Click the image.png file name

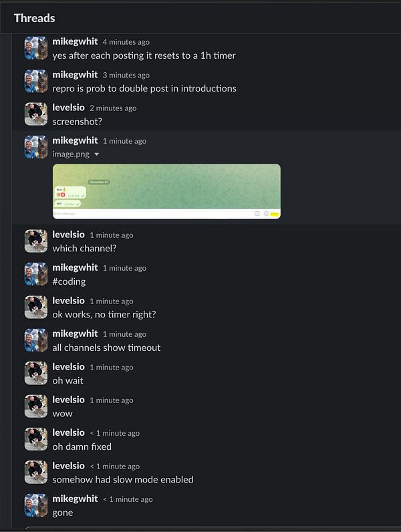tap(71, 154)
